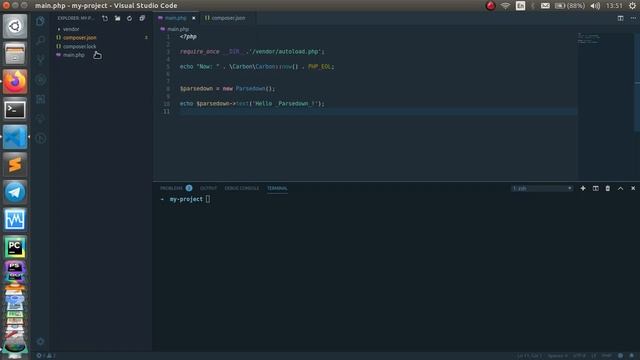Open Telegram from the dock
The width and height of the screenshot is (640, 360).
coord(15,192)
